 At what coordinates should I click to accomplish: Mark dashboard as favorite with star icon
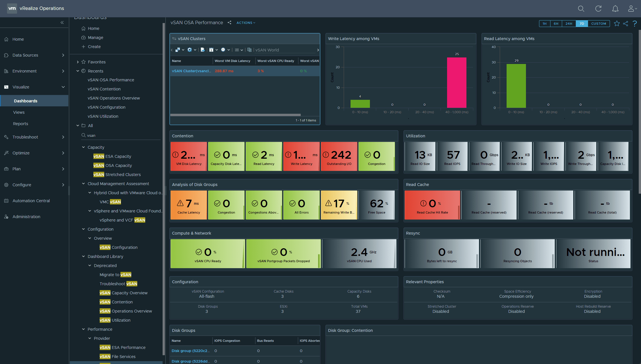(x=617, y=24)
